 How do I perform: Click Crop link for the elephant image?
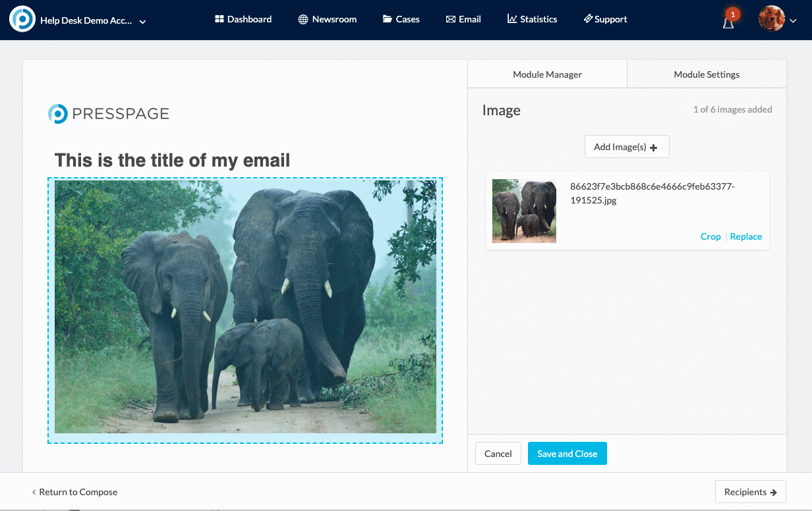pyautogui.click(x=710, y=236)
